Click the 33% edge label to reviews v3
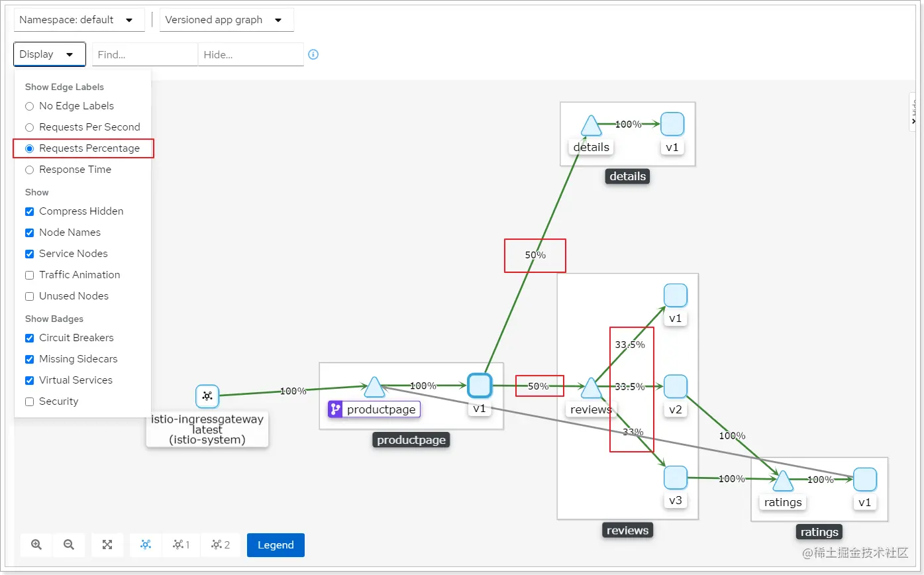The image size is (924, 575). [633, 432]
